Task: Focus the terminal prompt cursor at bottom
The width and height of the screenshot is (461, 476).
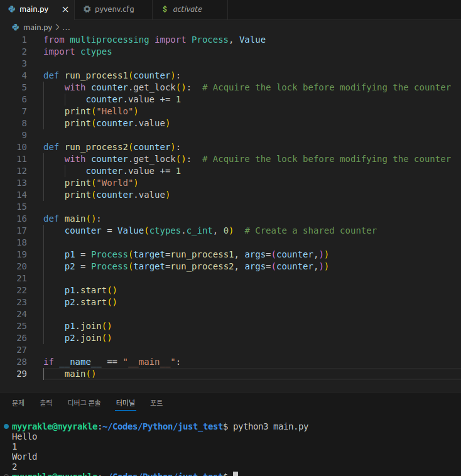Action: pos(236,473)
